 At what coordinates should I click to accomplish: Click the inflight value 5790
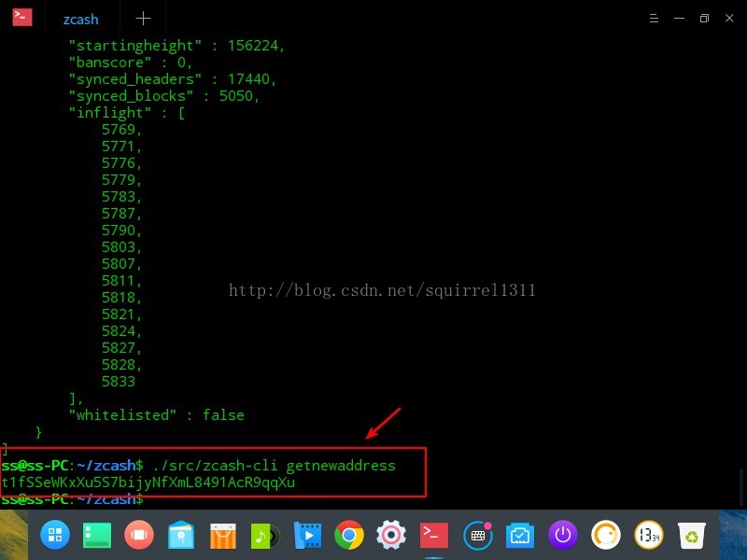tap(121, 231)
